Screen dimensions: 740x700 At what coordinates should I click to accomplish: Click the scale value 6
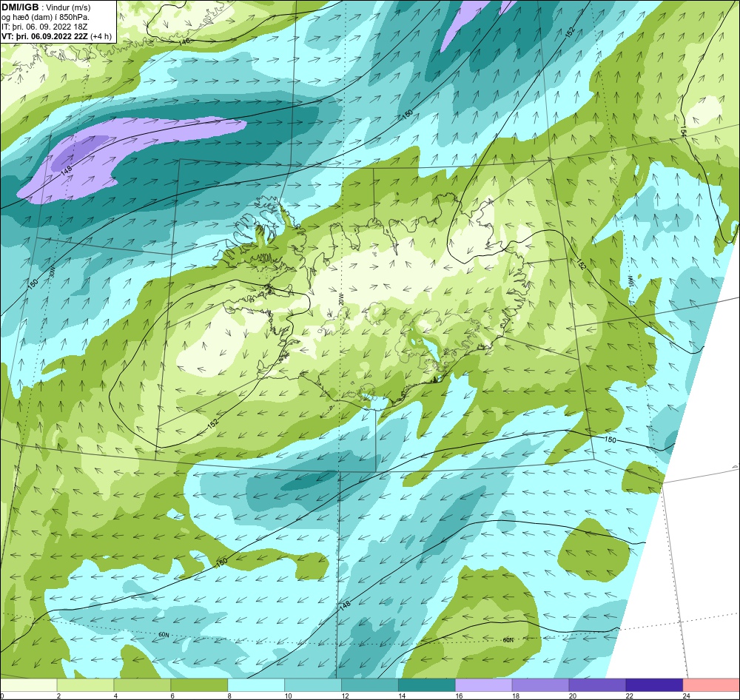point(172,696)
